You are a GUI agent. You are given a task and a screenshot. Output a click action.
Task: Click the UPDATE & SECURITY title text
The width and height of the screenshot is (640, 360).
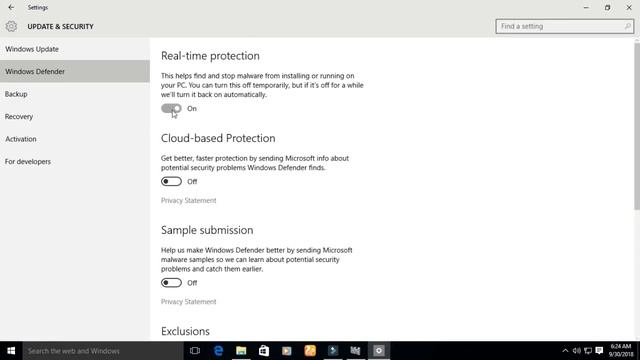click(60, 27)
